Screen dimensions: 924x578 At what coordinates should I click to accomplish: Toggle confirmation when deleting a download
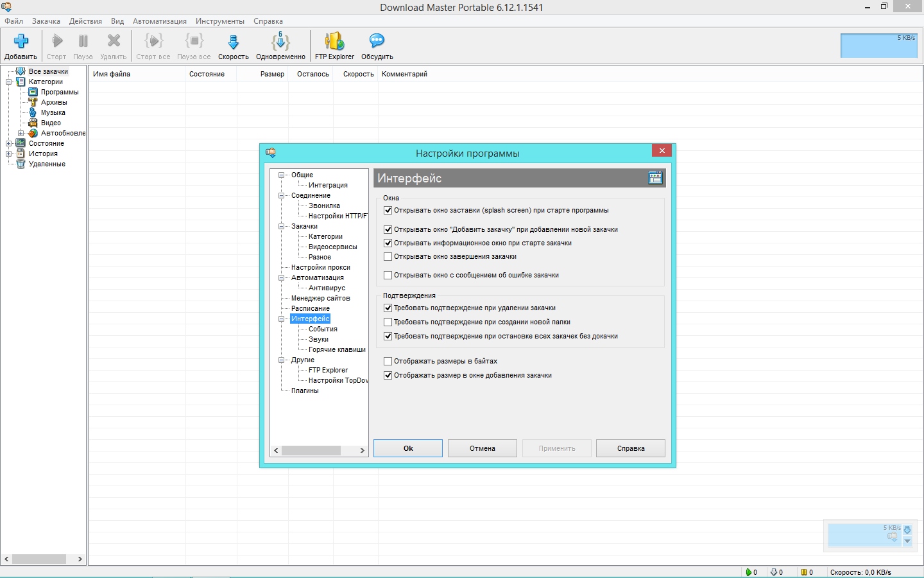[388, 308]
